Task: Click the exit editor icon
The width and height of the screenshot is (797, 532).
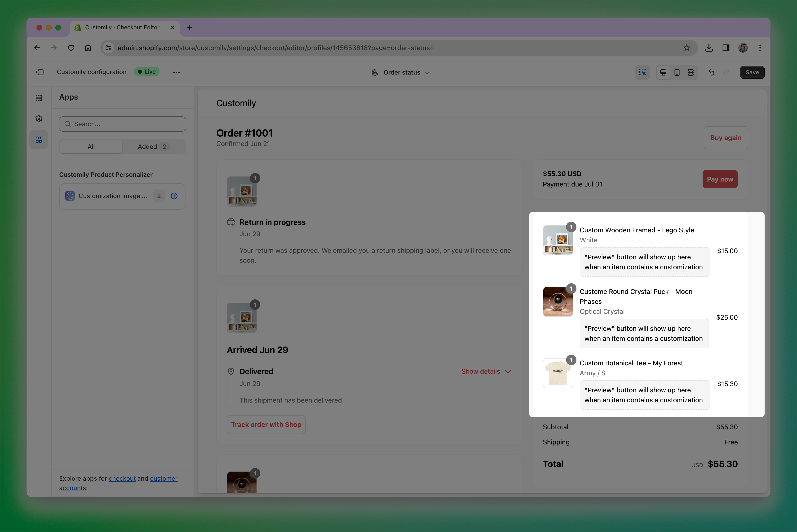Action: [x=40, y=72]
